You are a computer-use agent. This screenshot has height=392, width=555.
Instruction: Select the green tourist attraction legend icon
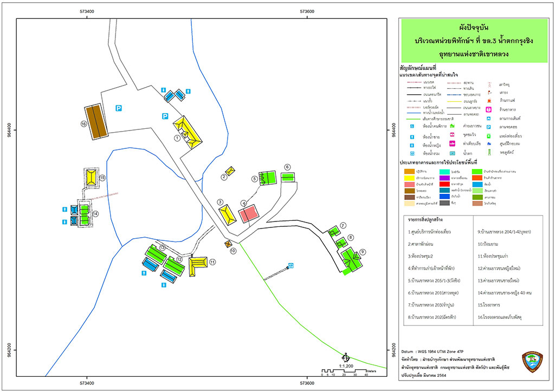click(x=489, y=136)
